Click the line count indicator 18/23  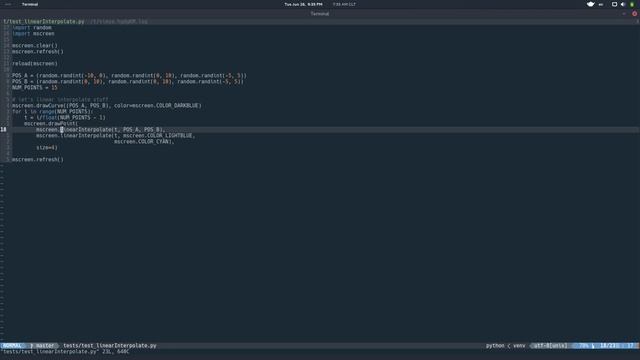click(607, 346)
